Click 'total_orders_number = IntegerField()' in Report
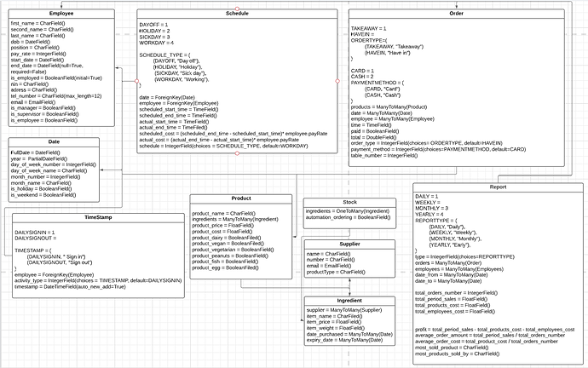 [457, 293]
